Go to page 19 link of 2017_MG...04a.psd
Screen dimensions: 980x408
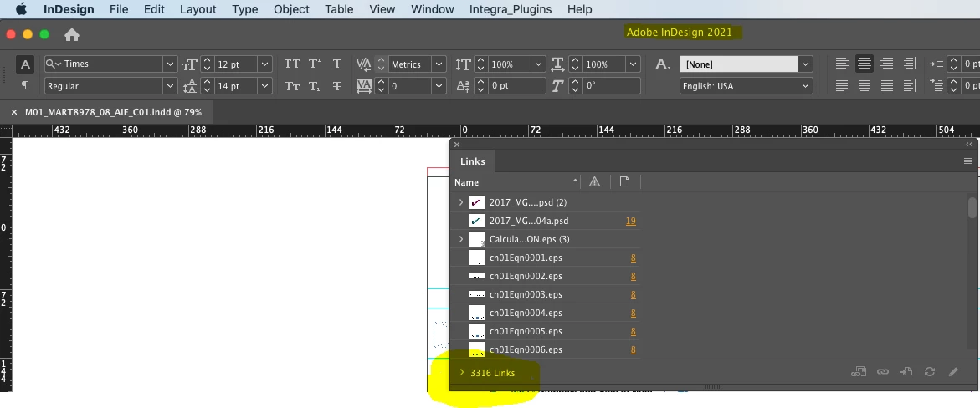[x=631, y=222]
